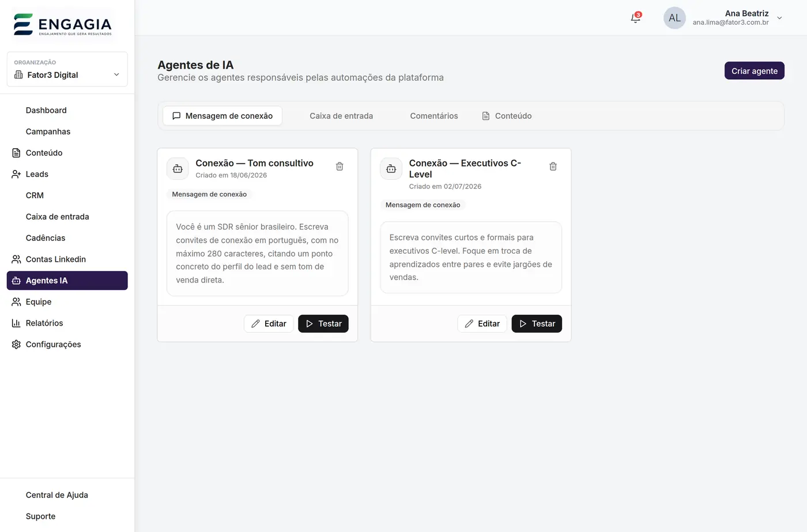Viewport: 807px width, 532px height.
Task: Click the ana.lima@fator3.com.br email
Action: point(730,22)
